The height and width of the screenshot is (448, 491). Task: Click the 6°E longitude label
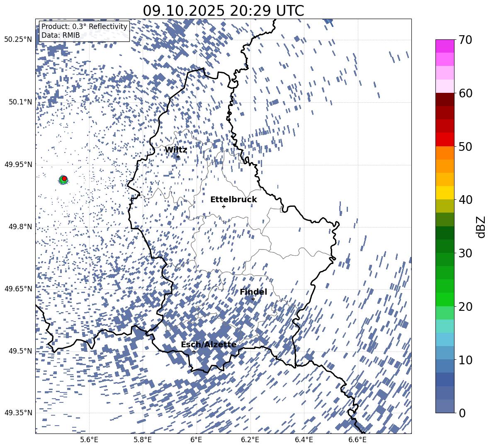196,440
